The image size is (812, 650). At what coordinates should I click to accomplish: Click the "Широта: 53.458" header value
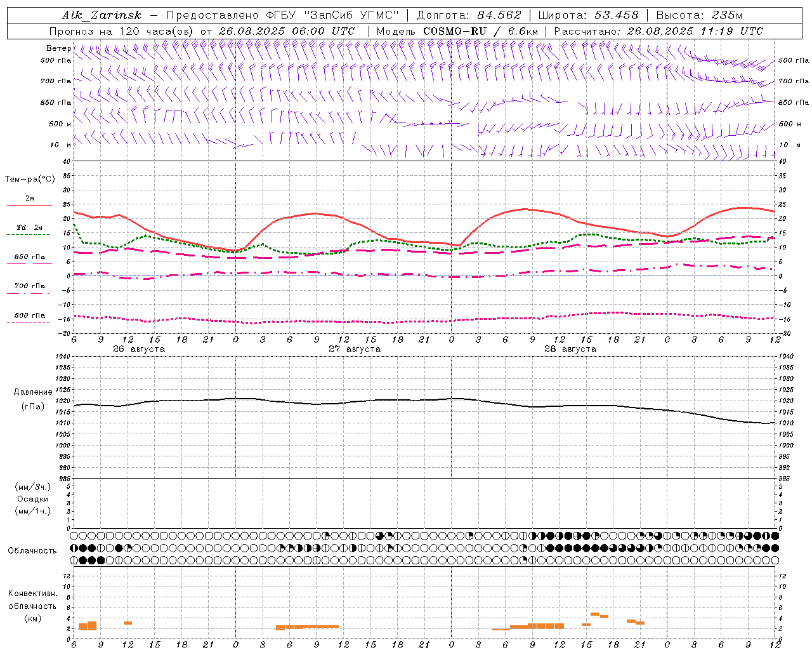(588, 15)
